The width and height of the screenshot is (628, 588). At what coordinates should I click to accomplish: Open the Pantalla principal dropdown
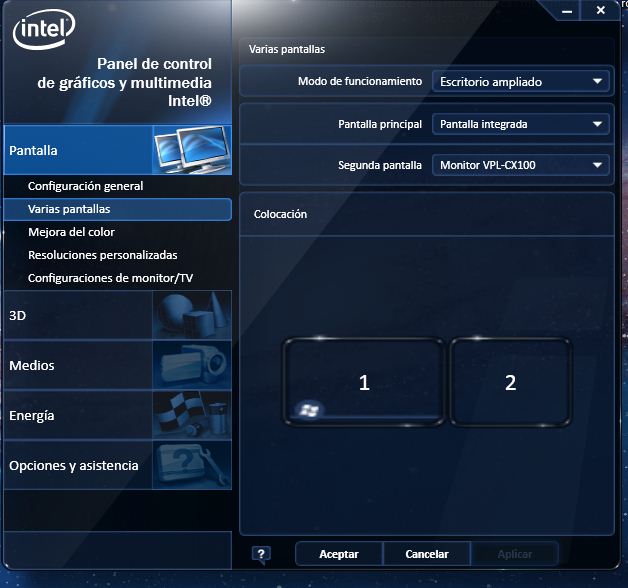[x=521, y=124]
